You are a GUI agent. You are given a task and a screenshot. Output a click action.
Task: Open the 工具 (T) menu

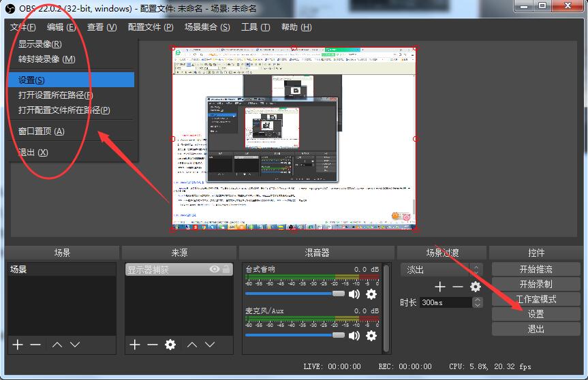255,27
